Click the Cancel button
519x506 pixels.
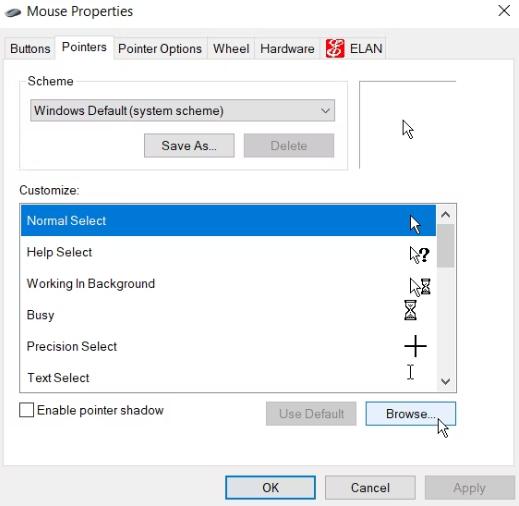click(370, 488)
